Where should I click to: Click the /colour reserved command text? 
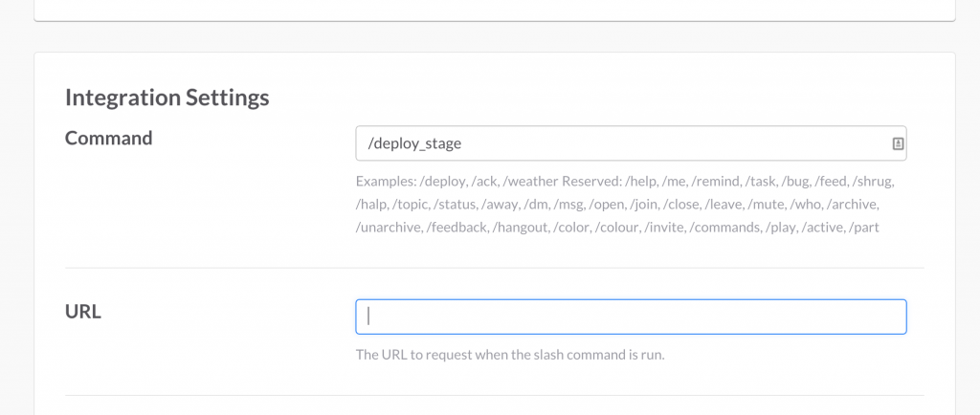(617, 228)
